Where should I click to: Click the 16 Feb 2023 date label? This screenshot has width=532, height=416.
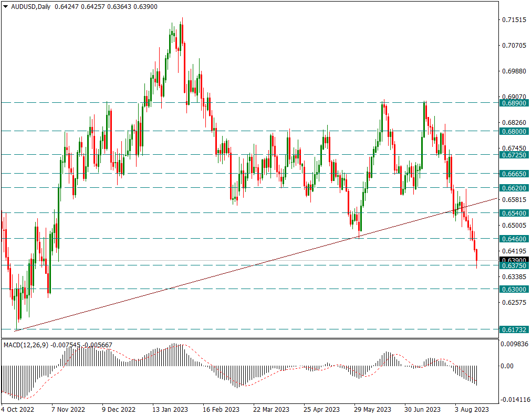pos(221,410)
